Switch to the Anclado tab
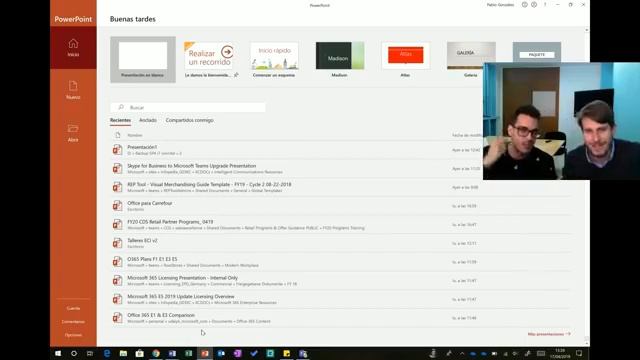Image resolution: width=640 pixels, height=360 pixels. click(148, 120)
